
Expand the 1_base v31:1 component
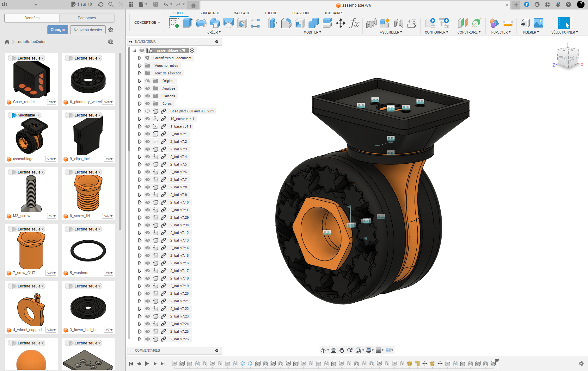(x=140, y=126)
